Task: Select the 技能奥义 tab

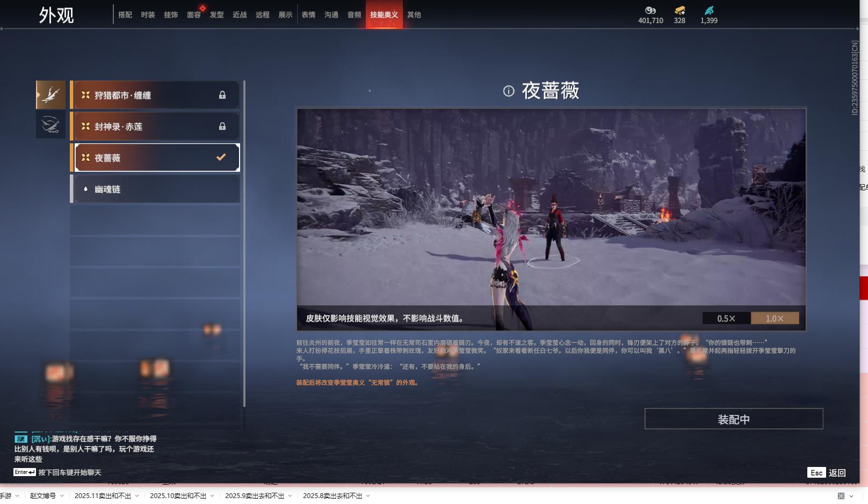Action: (384, 14)
